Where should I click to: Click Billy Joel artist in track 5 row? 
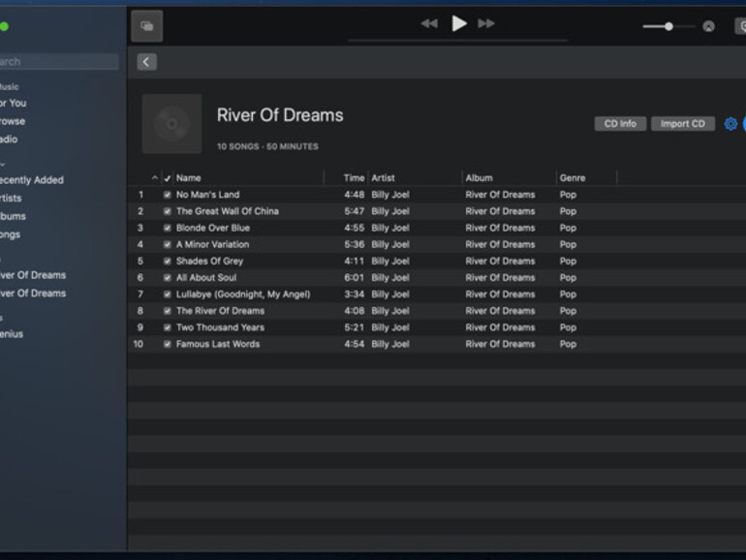[x=390, y=262]
